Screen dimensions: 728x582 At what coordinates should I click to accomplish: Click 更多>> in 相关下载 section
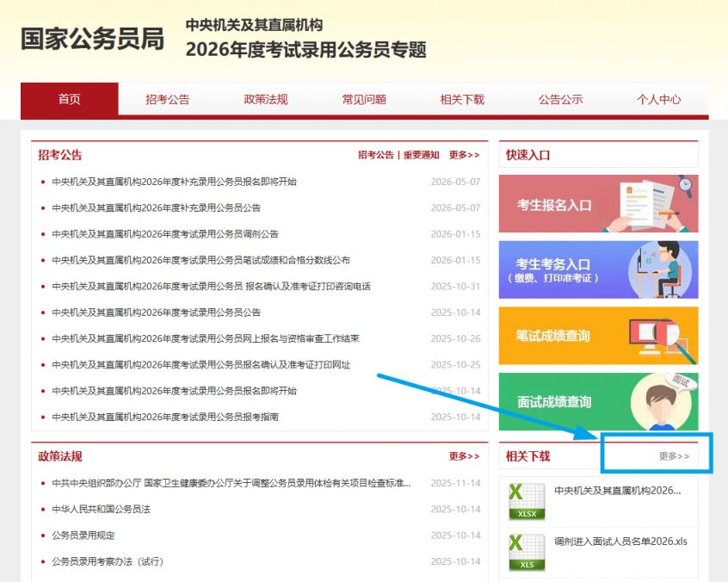tap(674, 456)
